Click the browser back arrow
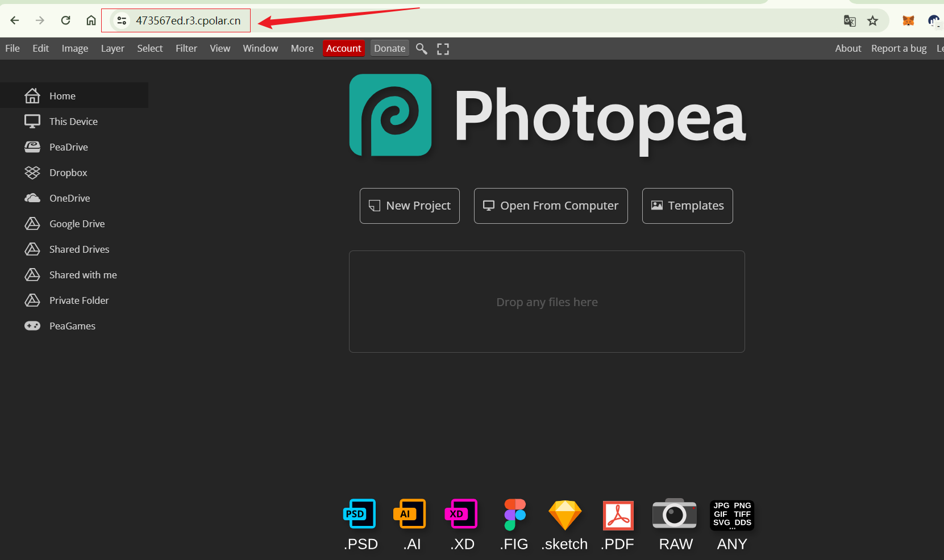Screen dimensions: 944x560 pyautogui.click(x=15, y=20)
